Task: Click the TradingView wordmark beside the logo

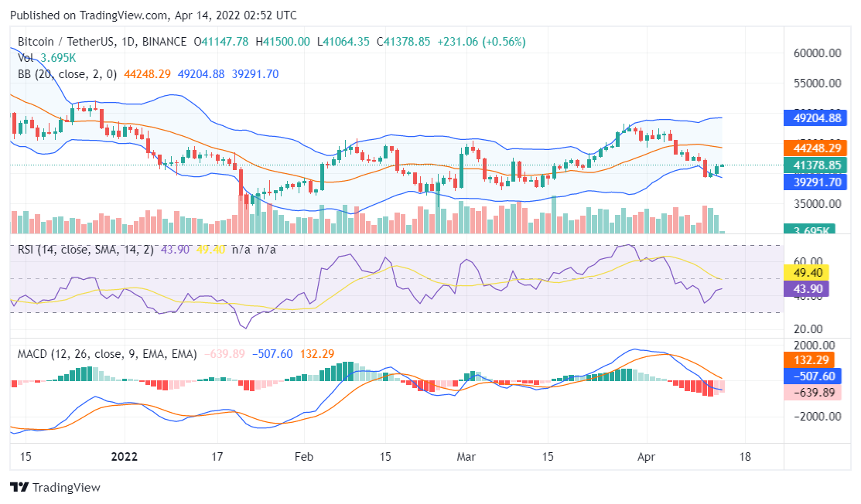Action: (68, 487)
